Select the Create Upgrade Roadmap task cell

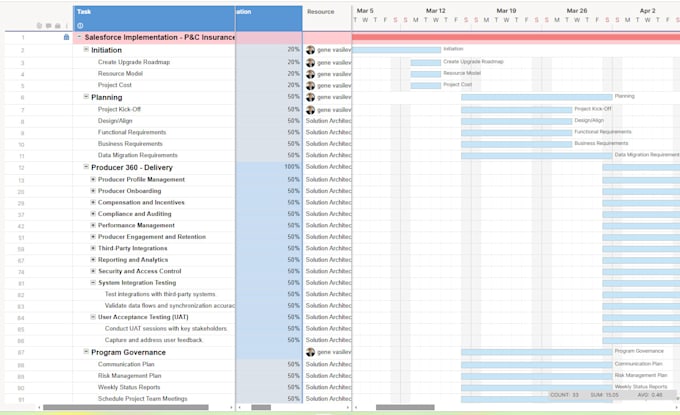pos(154,62)
